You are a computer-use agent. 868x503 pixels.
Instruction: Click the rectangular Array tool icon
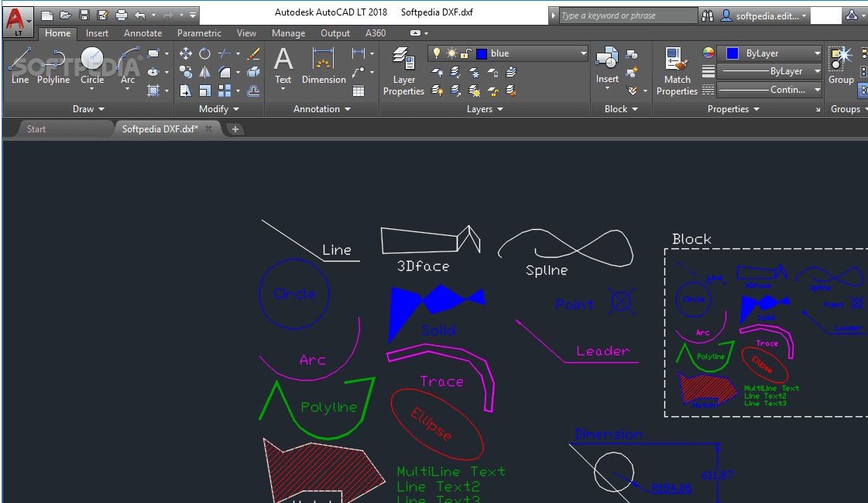click(x=225, y=91)
